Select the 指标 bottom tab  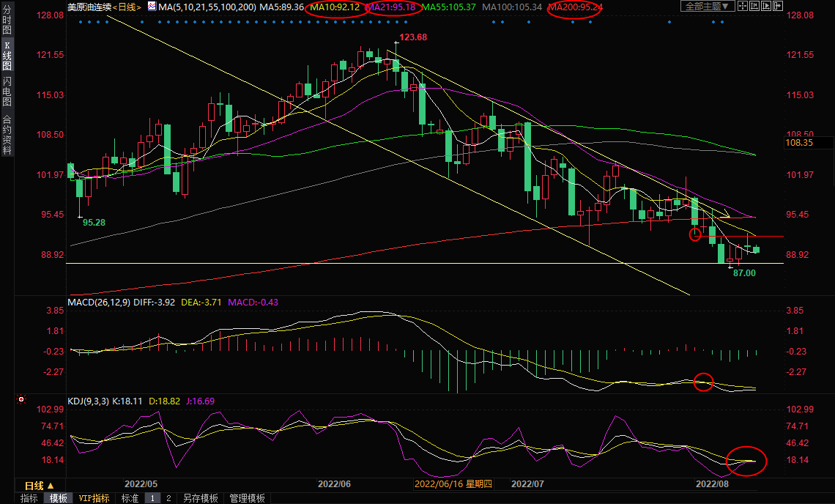(x=29, y=498)
